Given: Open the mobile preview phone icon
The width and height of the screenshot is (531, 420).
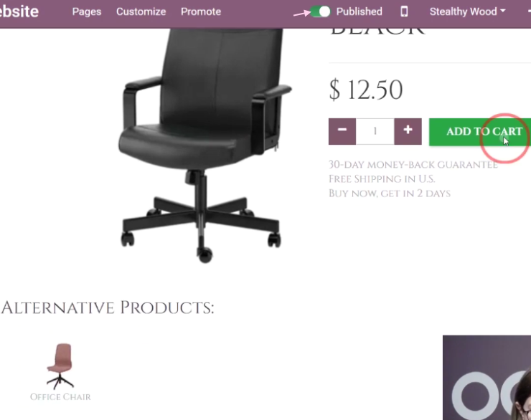Looking at the screenshot, I should (x=404, y=11).
